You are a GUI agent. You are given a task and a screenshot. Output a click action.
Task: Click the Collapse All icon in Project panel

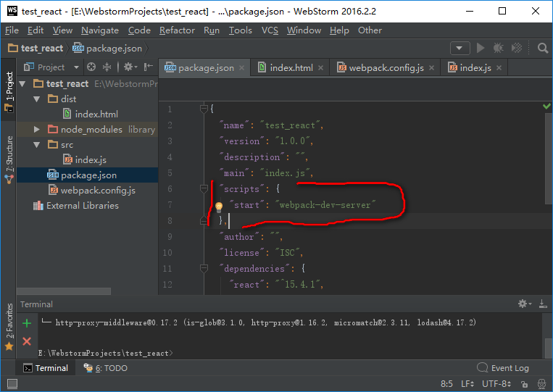pos(107,67)
